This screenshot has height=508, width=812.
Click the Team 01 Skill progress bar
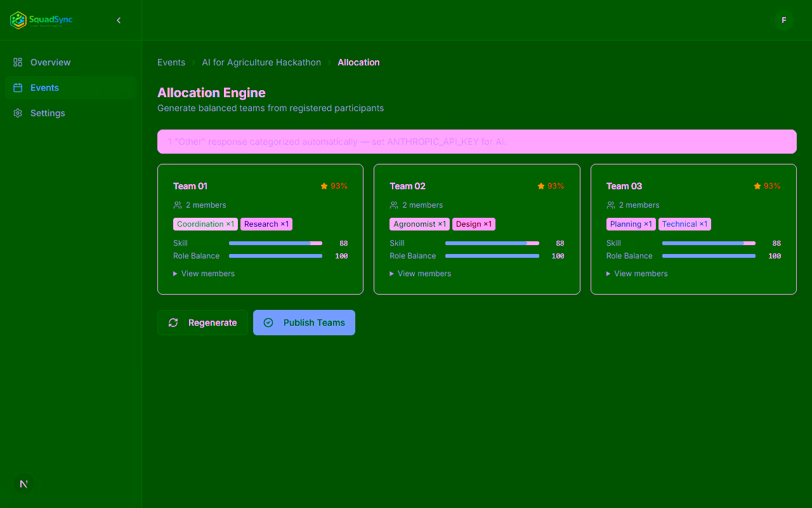click(x=275, y=243)
